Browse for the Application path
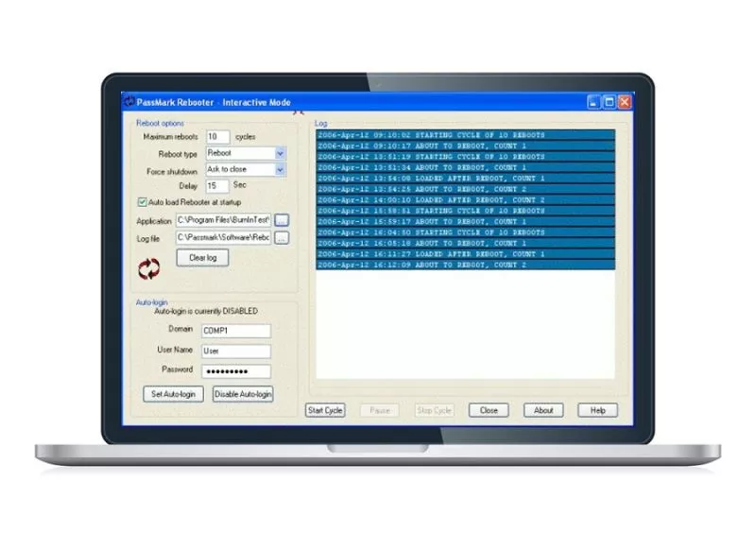The width and height of the screenshot is (756, 549). click(x=282, y=220)
